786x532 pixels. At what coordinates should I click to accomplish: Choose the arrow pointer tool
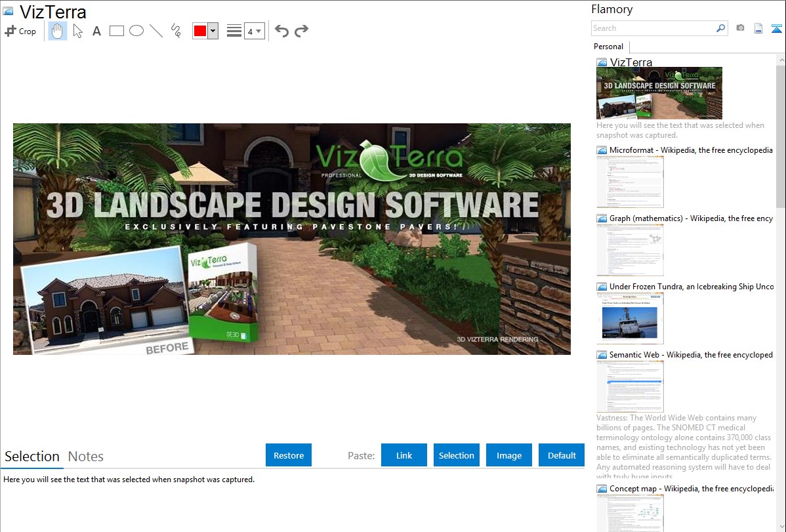pos(77,31)
